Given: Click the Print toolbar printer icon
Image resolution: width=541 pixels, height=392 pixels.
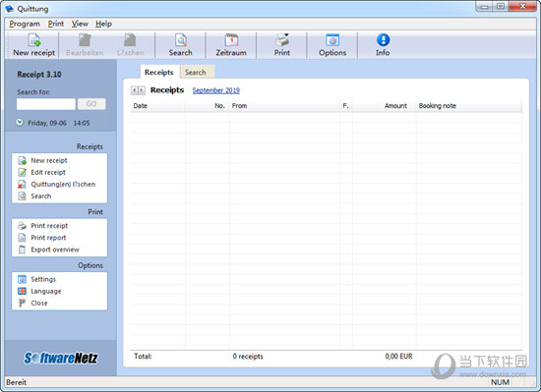Looking at the screenshot, I should click(x=282, y=40).
